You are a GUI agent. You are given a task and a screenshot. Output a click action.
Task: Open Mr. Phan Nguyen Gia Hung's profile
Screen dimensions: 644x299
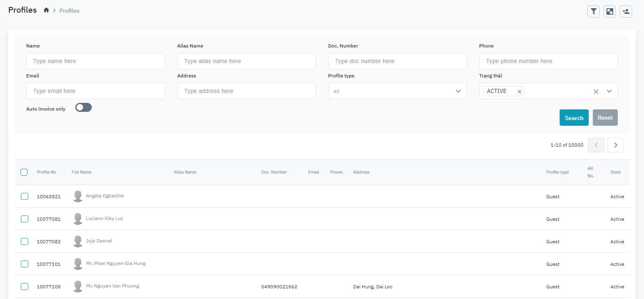(116, 263)
